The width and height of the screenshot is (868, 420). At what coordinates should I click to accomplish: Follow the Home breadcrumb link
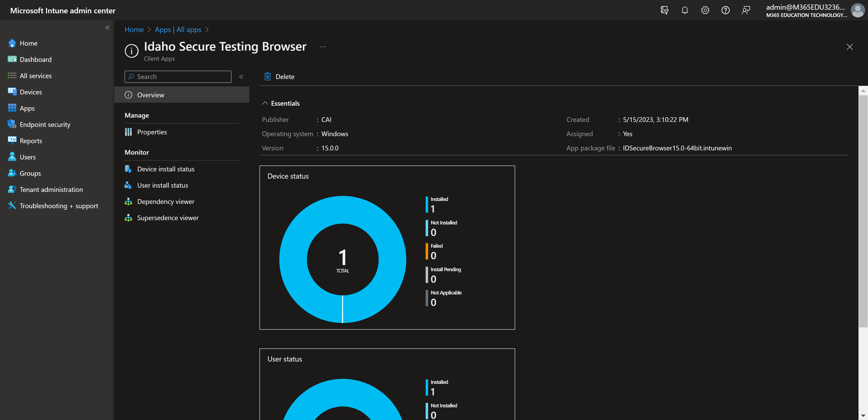[x=134, y=30]
